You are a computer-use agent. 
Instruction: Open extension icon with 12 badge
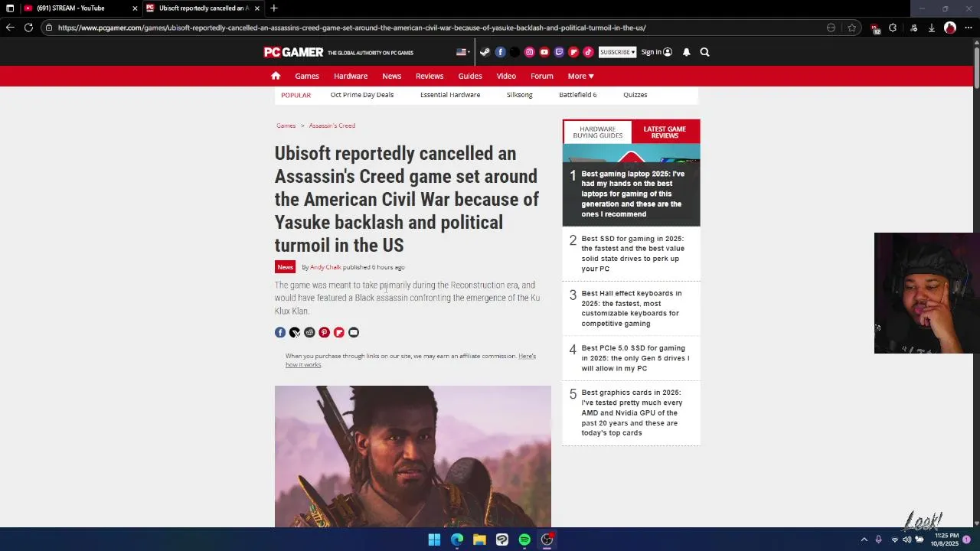[875, 28]
